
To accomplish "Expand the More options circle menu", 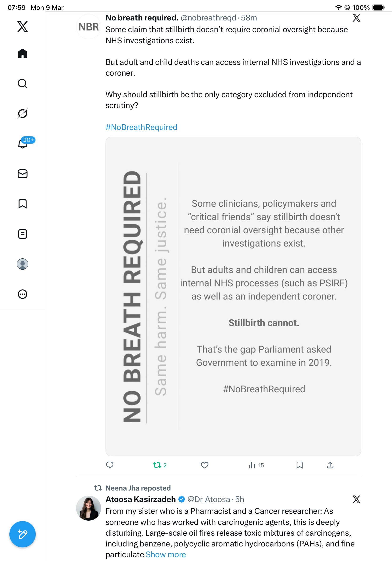I will click(23, 294).
